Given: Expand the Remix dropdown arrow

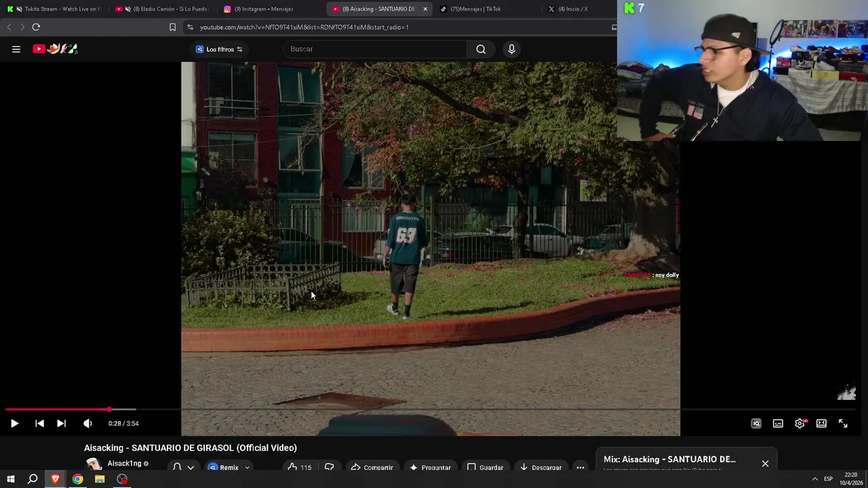Looking at the screenshot, I should pos(247,467).
